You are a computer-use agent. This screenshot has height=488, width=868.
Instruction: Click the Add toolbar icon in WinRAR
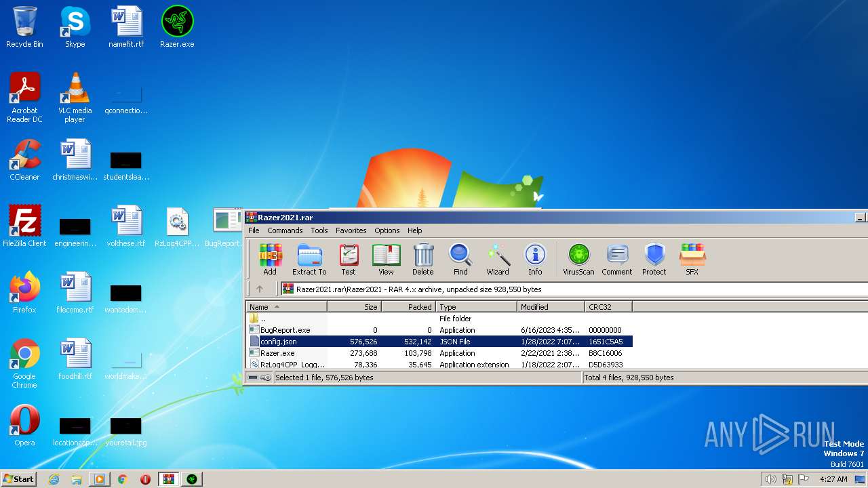[x=270, y=260]
